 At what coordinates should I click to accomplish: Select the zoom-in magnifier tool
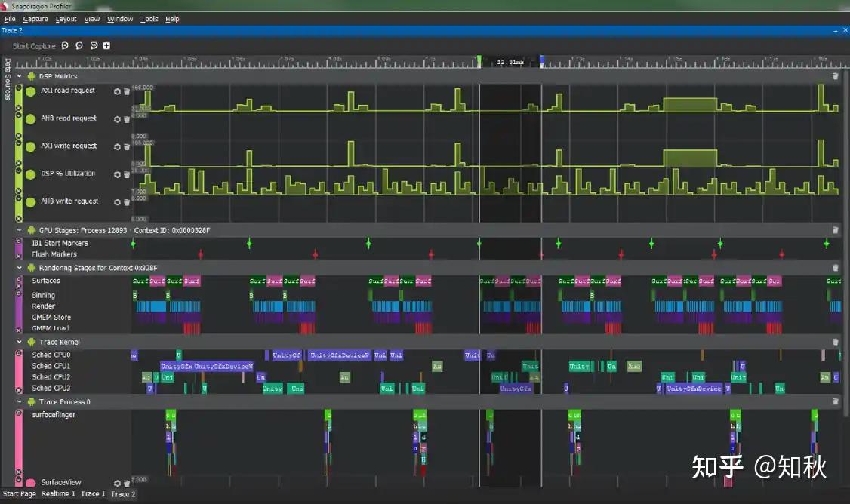[x=65, y=45]
